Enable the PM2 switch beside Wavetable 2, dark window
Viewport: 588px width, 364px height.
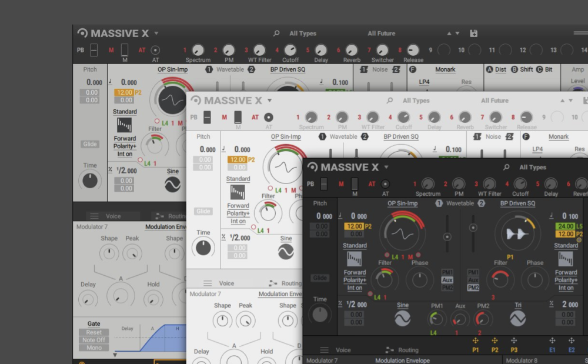[473, 288]
